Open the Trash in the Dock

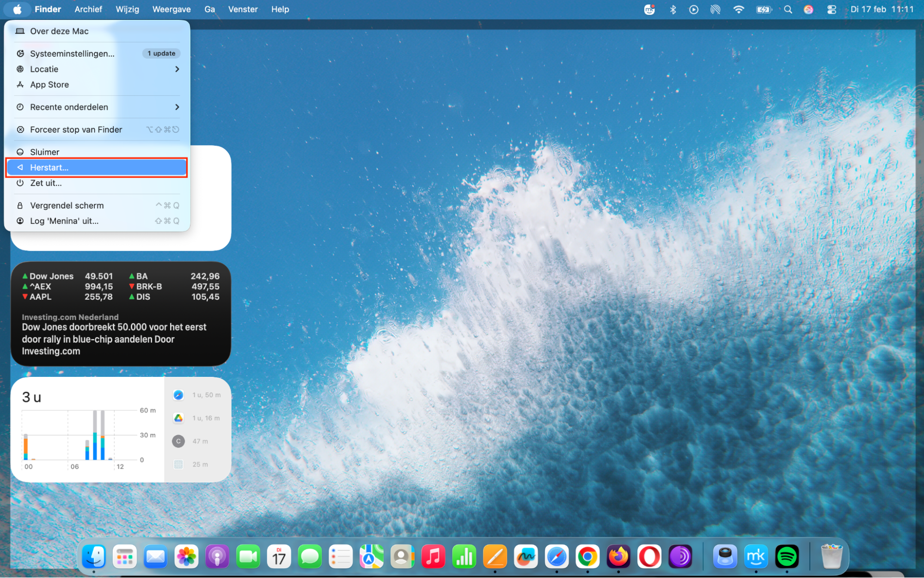coord(832,556)
